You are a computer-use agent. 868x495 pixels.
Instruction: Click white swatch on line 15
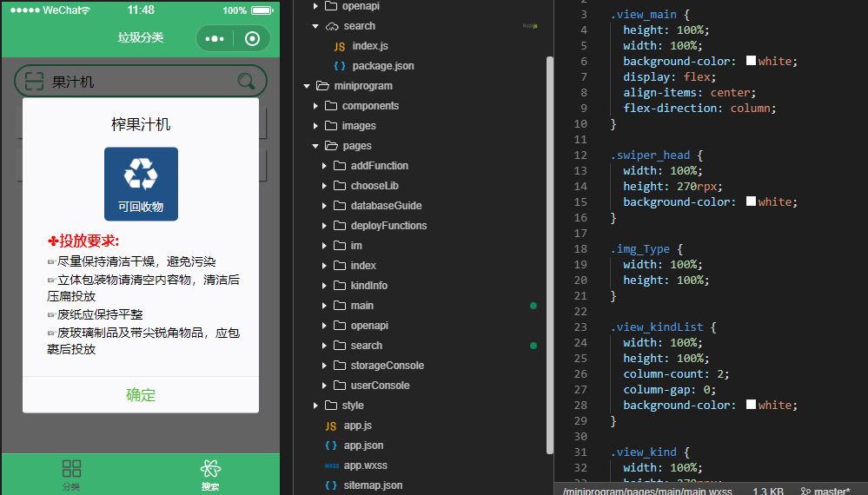point(752,201)
